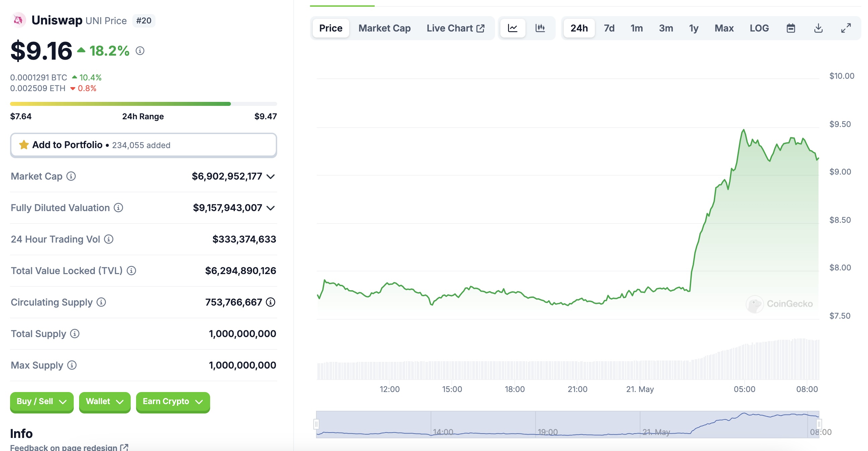Screen dimensions: 868x451
Task: Click the 05:00 x-axis time label
Action: tap(744, 389)
